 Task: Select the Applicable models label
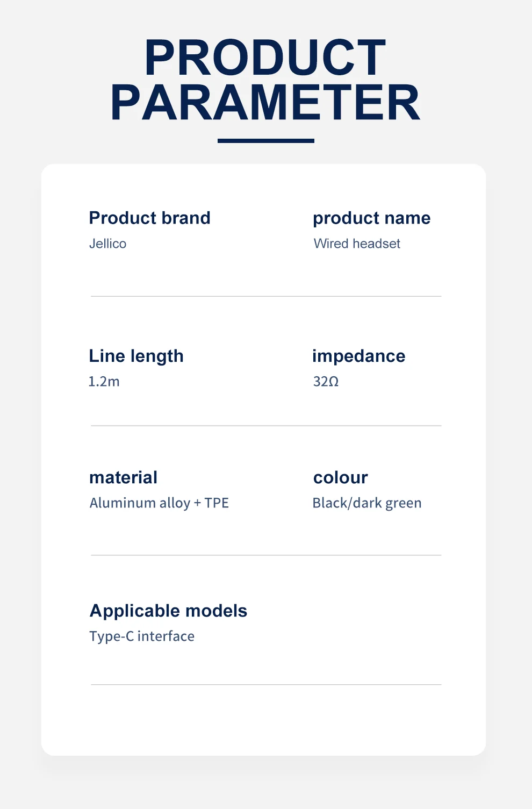coord(168,611)
